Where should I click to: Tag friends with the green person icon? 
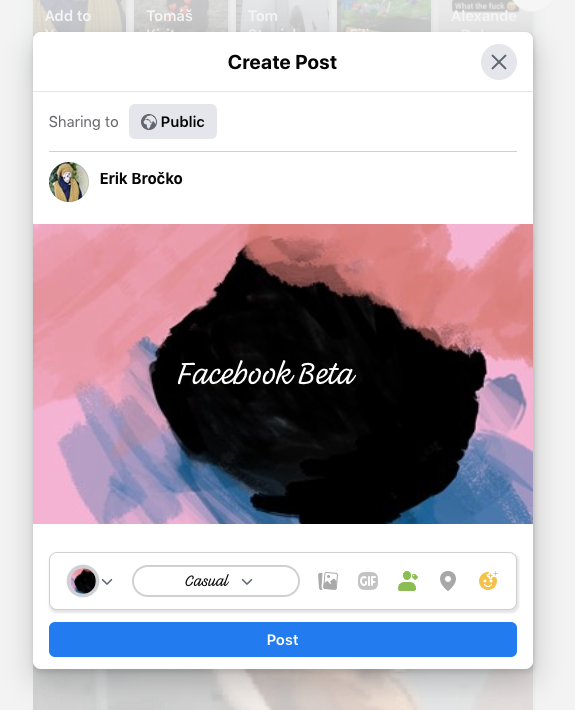pyautogui.click(x=407, y=581)
